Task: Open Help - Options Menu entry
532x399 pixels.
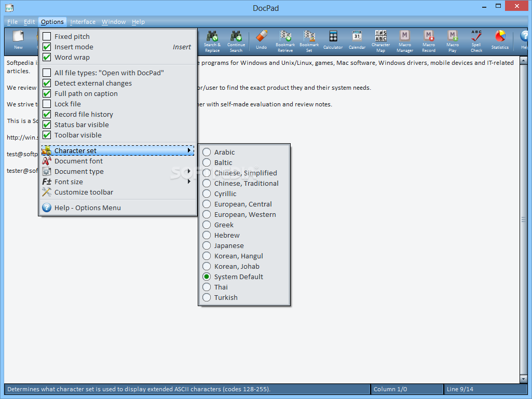Action: click(x=118, y=208)
